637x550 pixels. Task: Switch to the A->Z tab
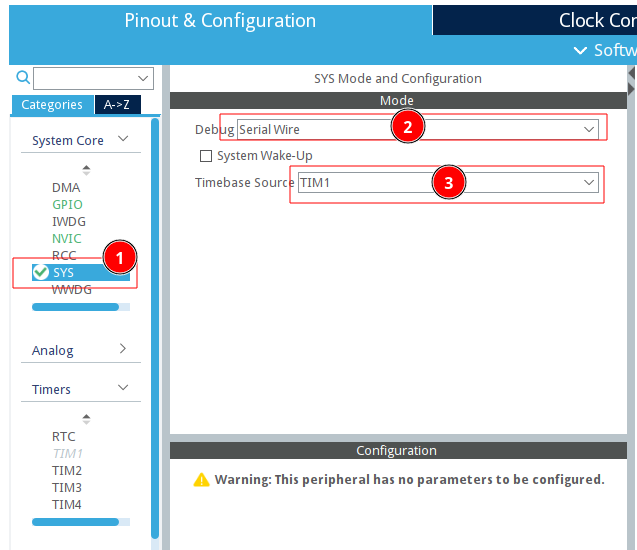(117, 105)
